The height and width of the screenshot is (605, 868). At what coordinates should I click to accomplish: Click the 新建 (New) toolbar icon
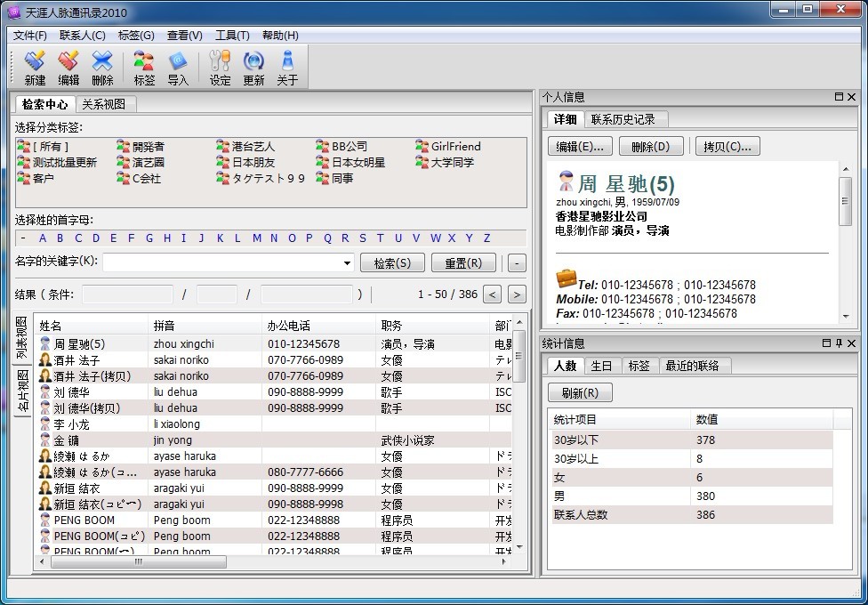[35, 68]
